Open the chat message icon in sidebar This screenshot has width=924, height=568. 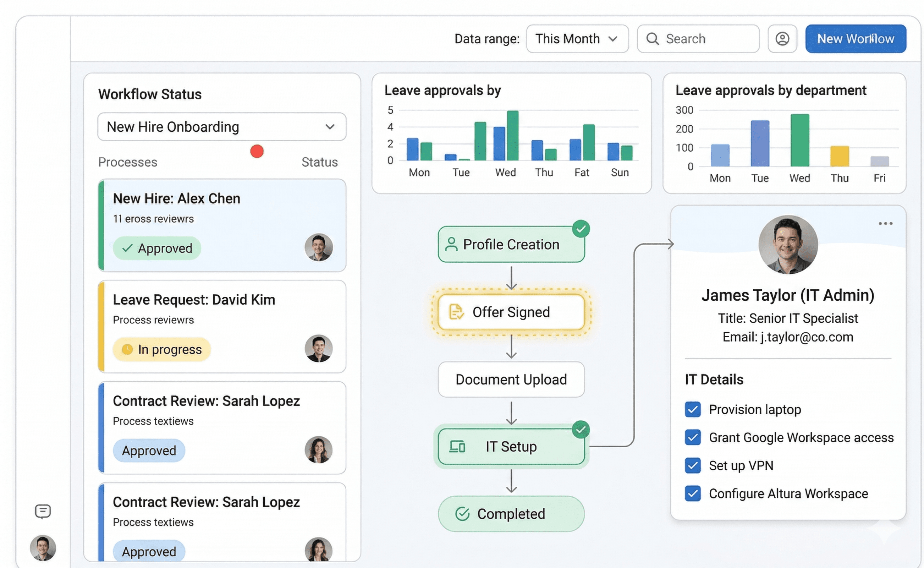coord(43,511)
